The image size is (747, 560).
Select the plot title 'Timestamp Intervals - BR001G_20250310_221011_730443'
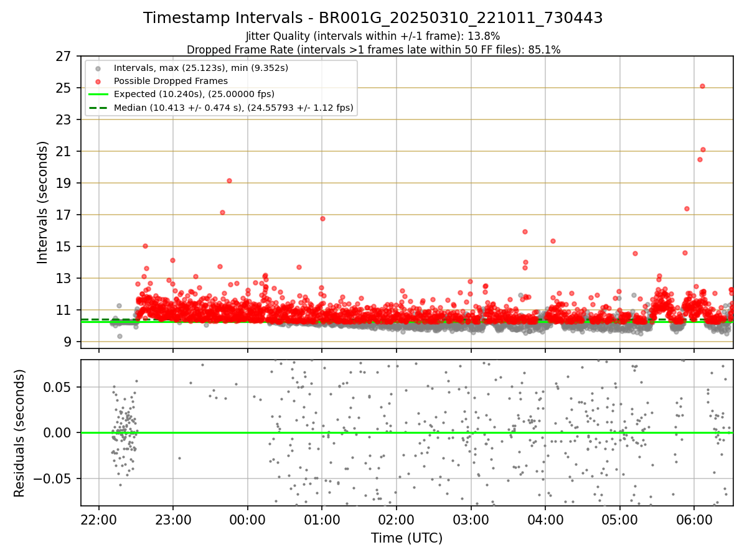pos(373,18)
